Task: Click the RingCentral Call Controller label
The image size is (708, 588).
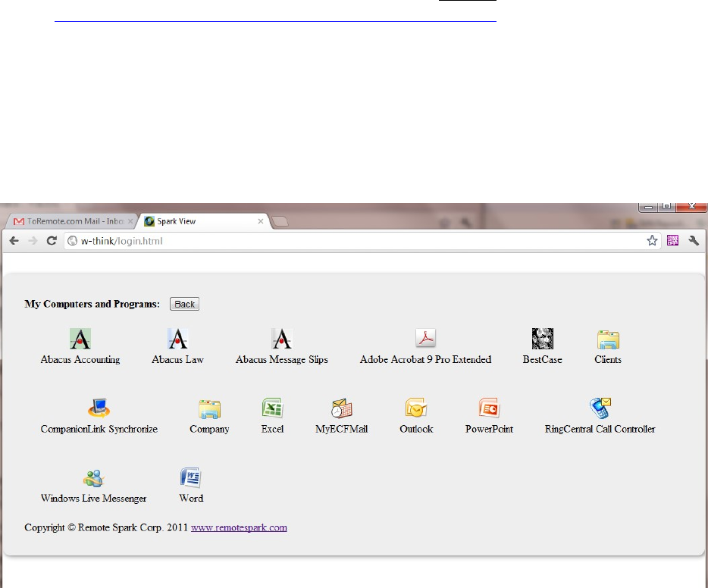Action: tap(600, 429)
